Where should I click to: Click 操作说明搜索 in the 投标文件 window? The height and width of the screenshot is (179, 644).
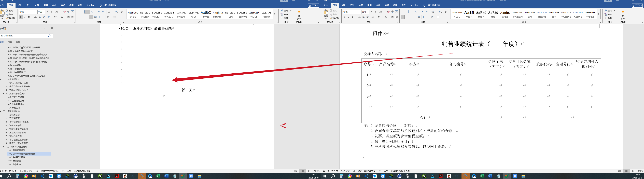(x=110, y=5)
